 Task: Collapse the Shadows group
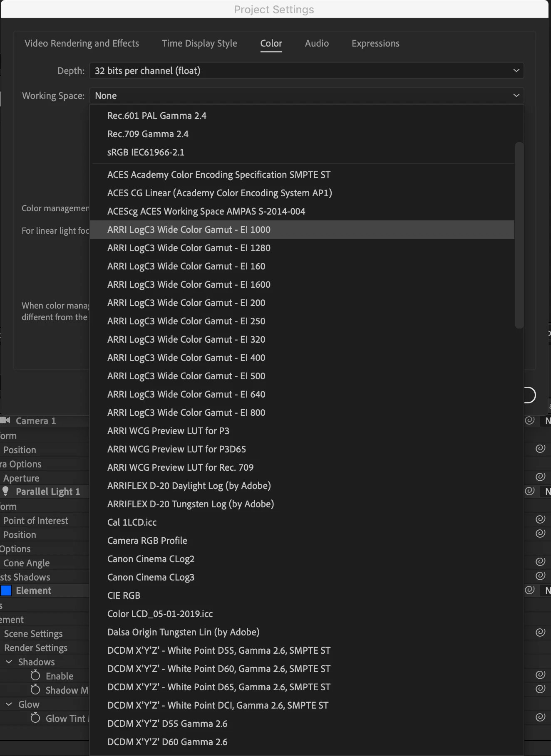[9, 662]
